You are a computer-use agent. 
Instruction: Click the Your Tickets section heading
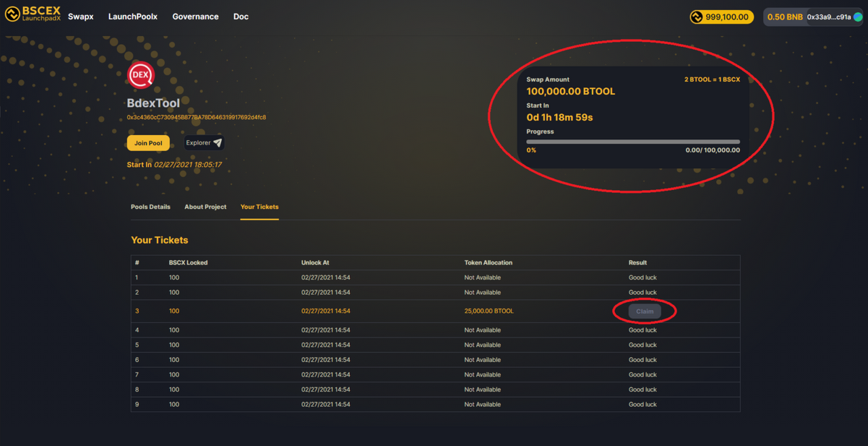(159, 240)
